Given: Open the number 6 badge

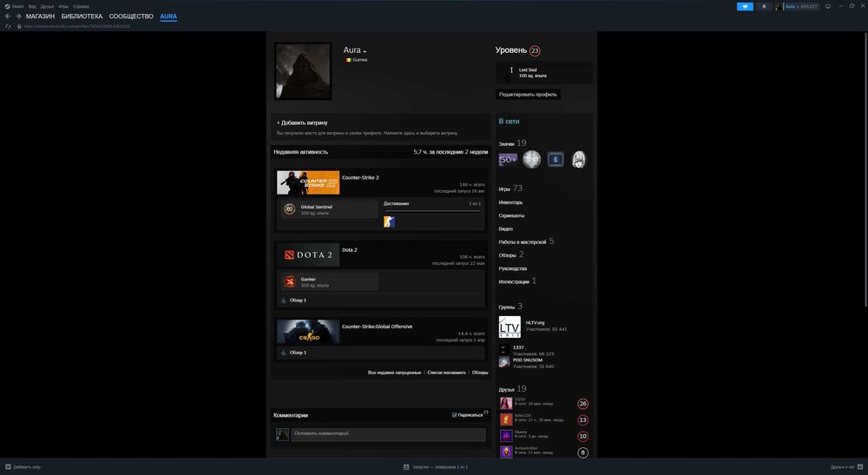Looking at the screenshot, I should (x=556, y=160).
